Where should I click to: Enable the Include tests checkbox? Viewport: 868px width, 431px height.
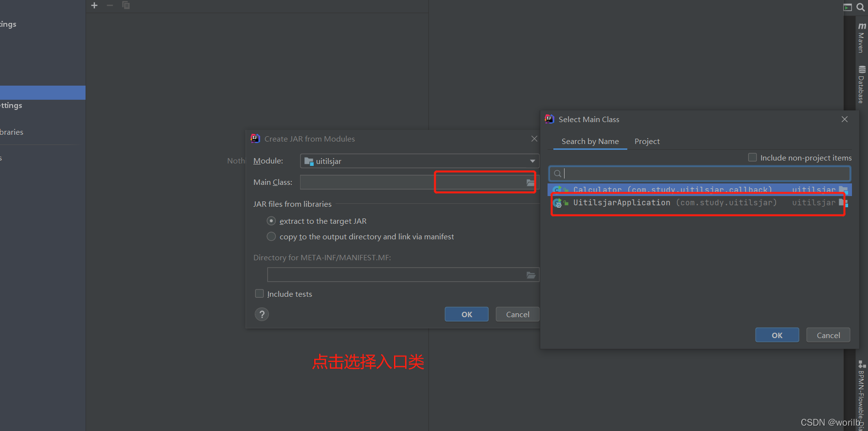coord(260,294)
